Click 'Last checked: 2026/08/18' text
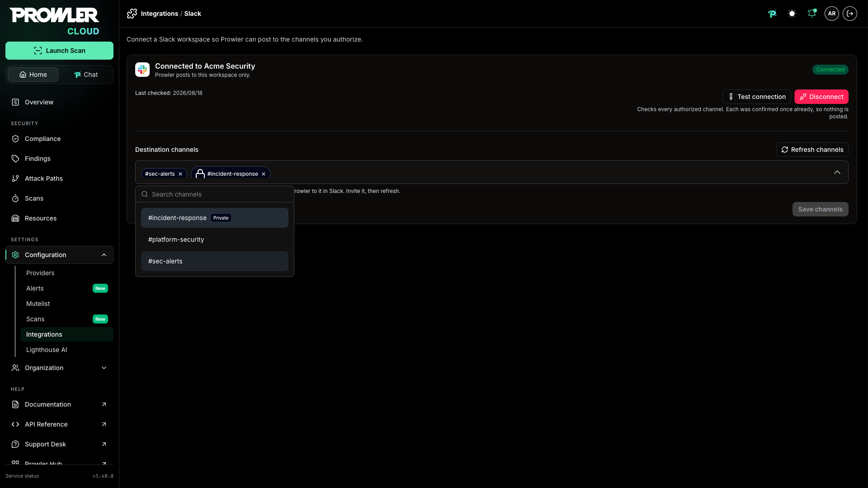The width and height of the screenshot is (868, 488). 169,93
